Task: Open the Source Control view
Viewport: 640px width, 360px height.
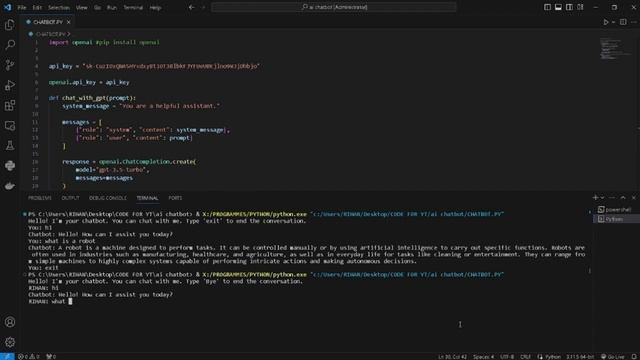Action: (10, 65)
